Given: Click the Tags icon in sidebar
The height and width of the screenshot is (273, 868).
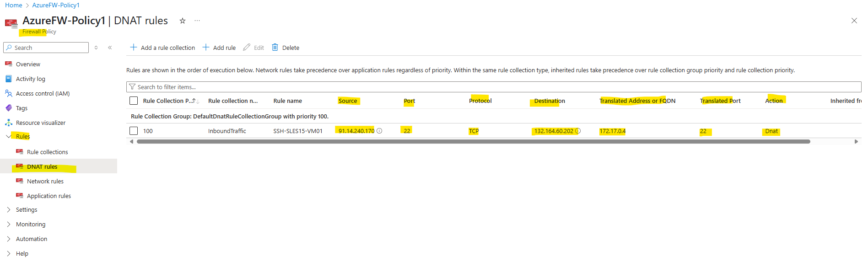Looking at the screenshot, I should coord(9,108).
